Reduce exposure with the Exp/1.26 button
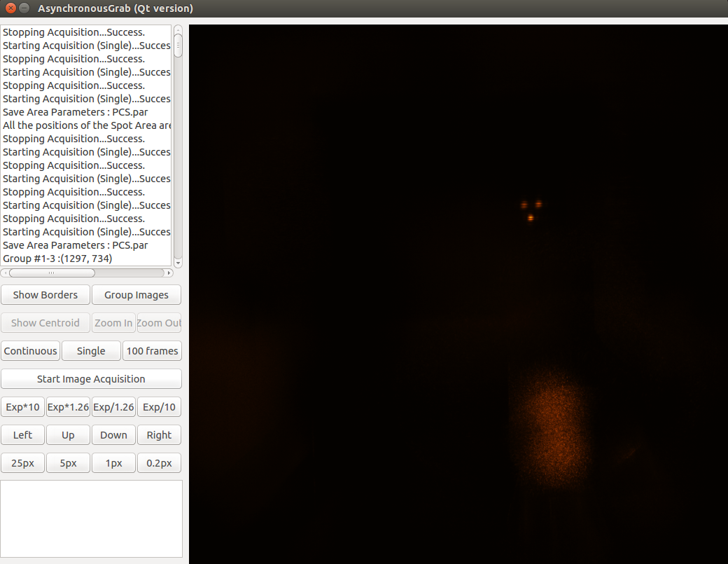728x564 pixels. (113, 407)
